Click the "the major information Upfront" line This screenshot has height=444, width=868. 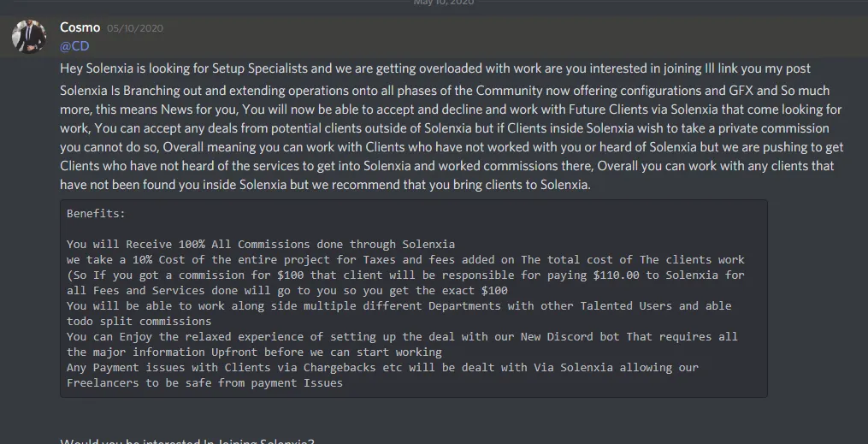254,352
